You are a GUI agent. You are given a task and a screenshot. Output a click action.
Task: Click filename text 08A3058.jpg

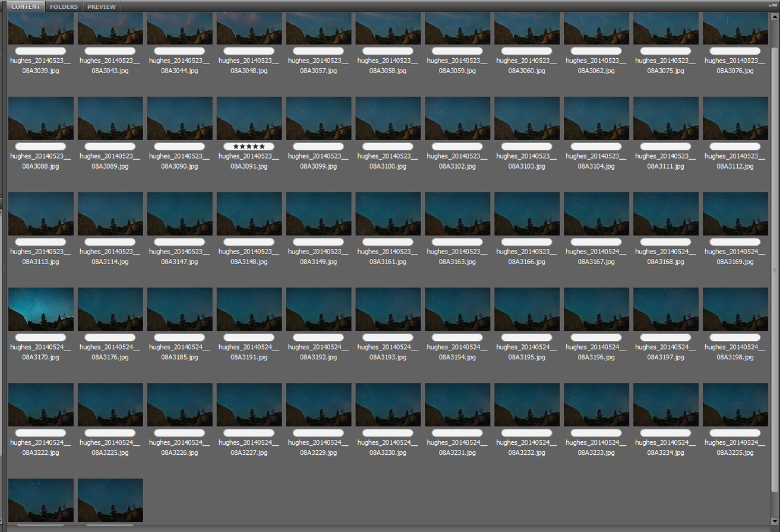pyautogui.click(x=389, y=71)
